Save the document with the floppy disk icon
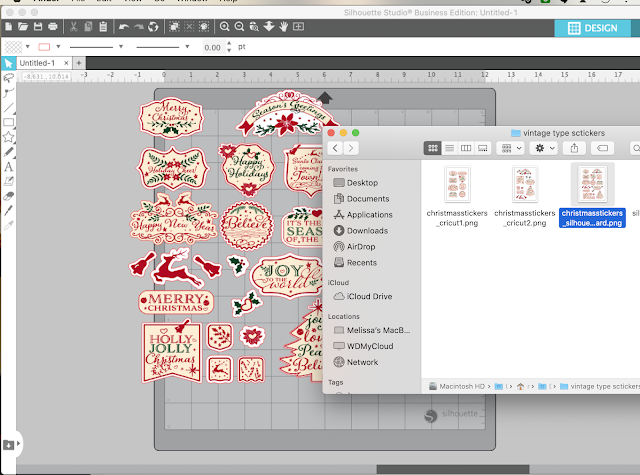 [38, 27]
